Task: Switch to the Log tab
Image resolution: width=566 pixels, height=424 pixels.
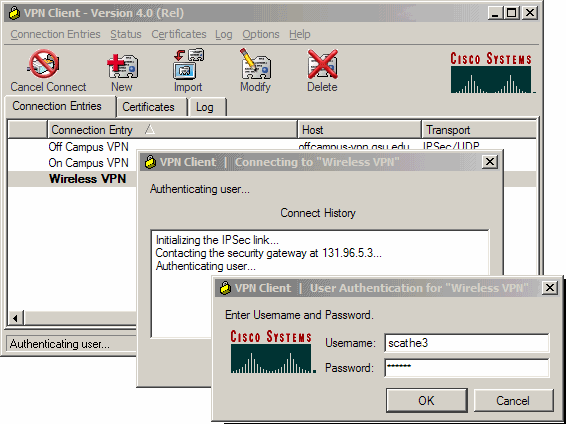Action: (x=207, y=107)
